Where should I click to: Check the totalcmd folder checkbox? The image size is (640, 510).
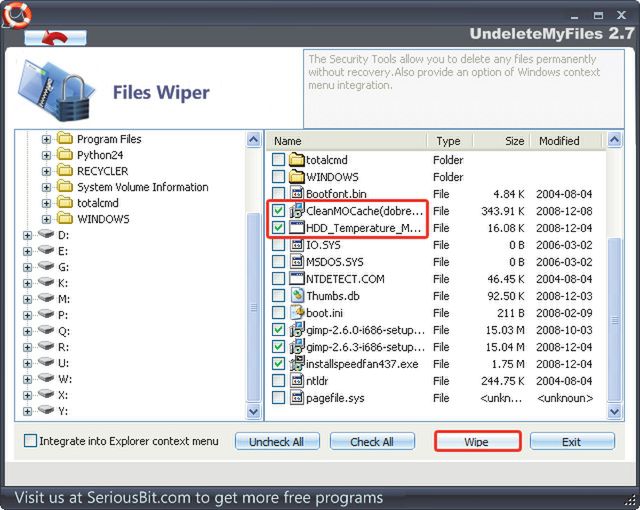tap(278, 160)
